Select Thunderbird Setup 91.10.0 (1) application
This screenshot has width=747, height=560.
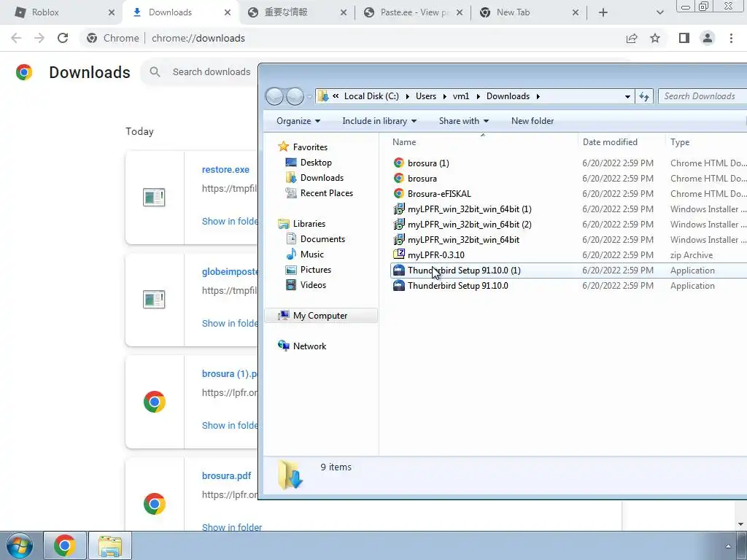pyautogui.click(x=464, y=271)
